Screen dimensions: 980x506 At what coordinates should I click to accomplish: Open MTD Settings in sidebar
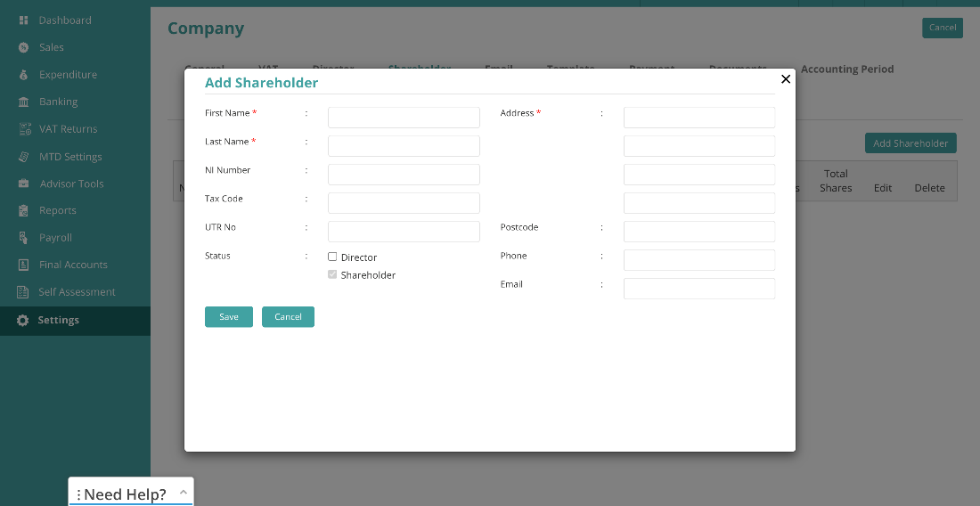[x=70, y=157]
